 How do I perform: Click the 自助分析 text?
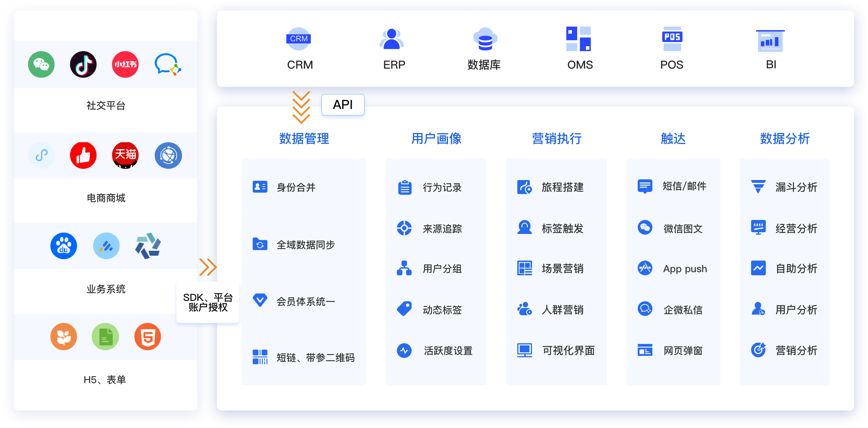coord(797,269)
